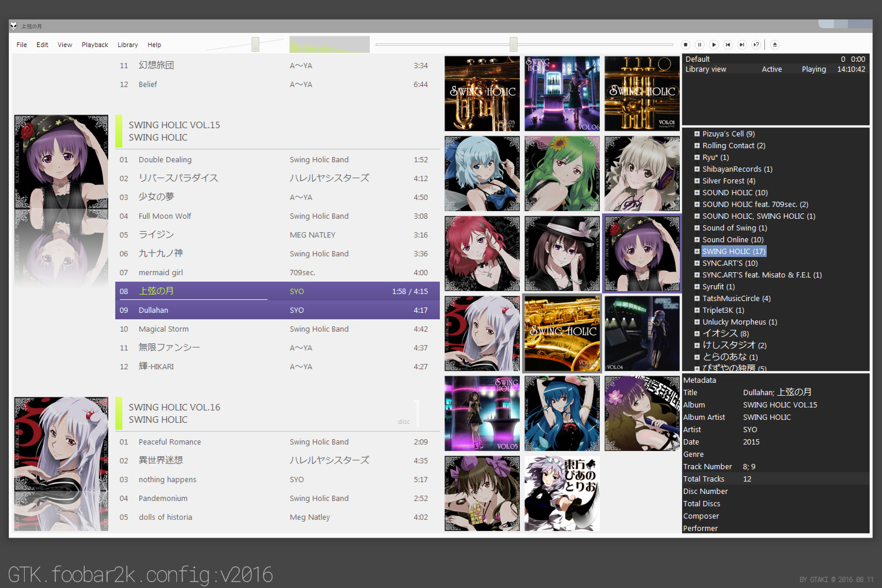Select the green-haired sunflower girl thumbnail
882x588 pixels.
tap(562, 173)
